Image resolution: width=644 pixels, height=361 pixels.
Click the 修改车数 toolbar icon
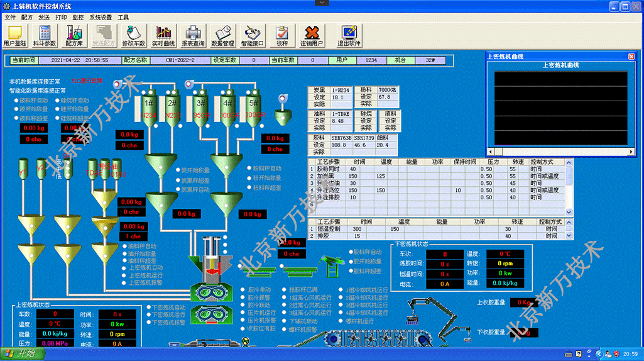(x=133, y=36)
